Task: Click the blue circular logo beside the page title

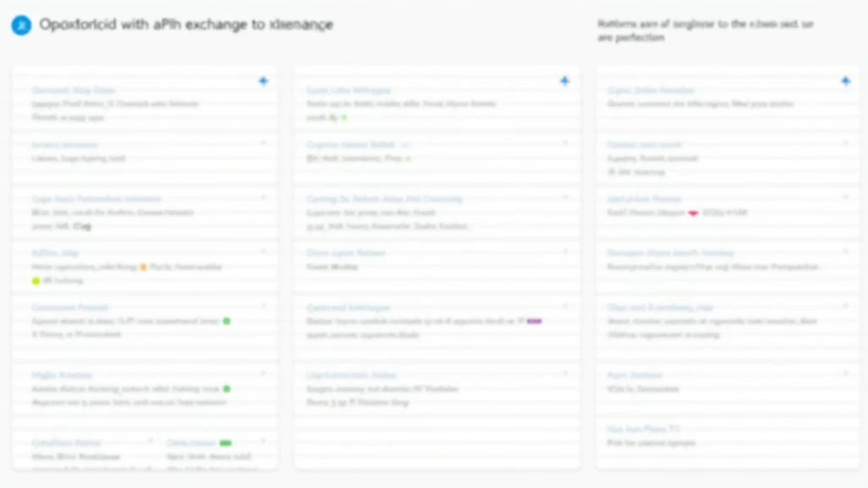Action: coord(21,25)
